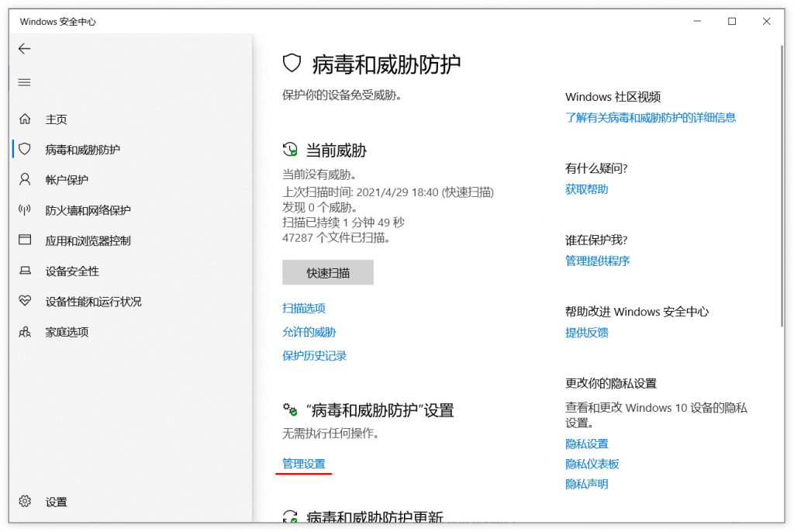Click the back arrow icon
794x532 pixels.
point(24,49)
